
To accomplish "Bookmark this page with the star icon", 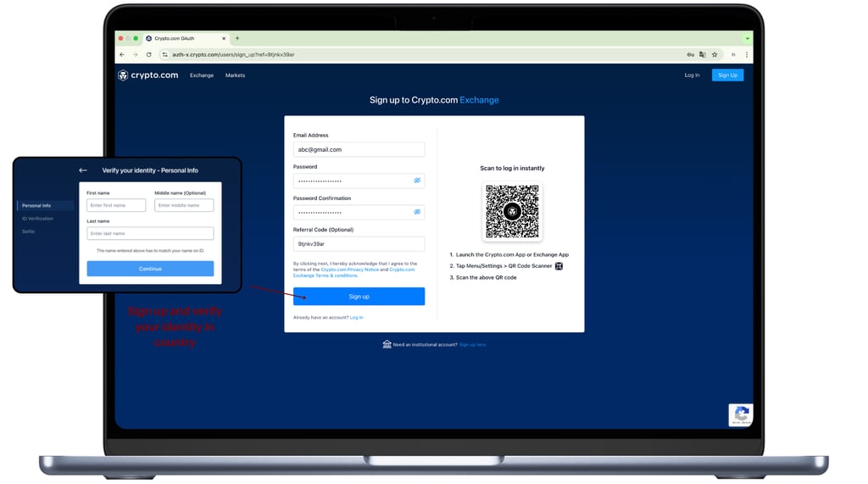I will coord(715,55).
